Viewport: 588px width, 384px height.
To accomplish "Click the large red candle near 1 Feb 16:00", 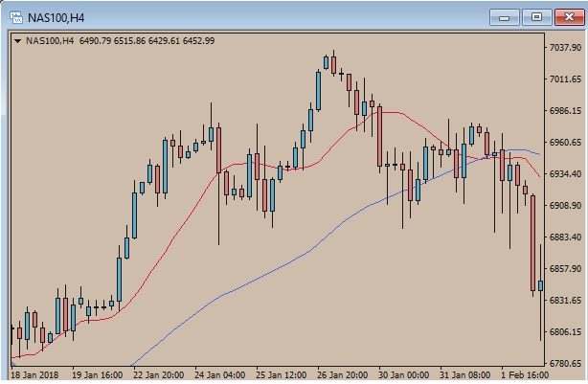I will tap(532, 243).
